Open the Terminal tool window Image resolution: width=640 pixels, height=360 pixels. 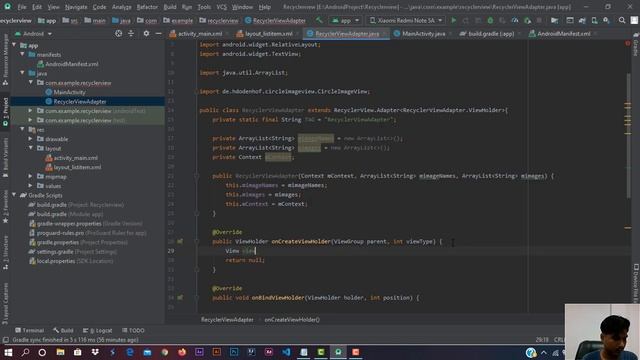point(29,331)
